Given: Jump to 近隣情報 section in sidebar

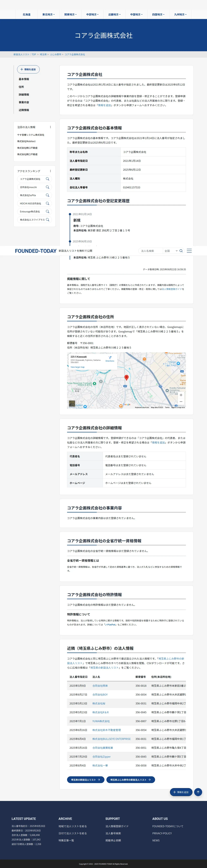Looking at the screenshot, I should pyautogui.click(x=24, y=110).
